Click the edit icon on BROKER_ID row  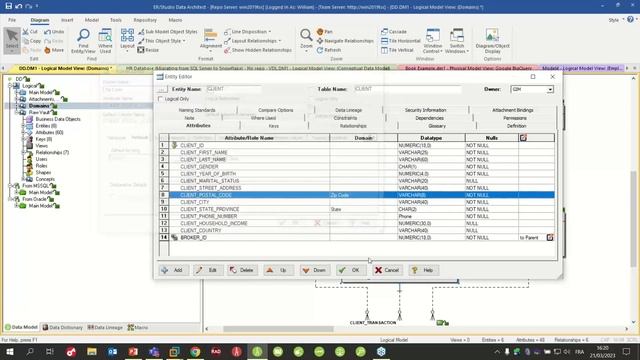point(550,237)
